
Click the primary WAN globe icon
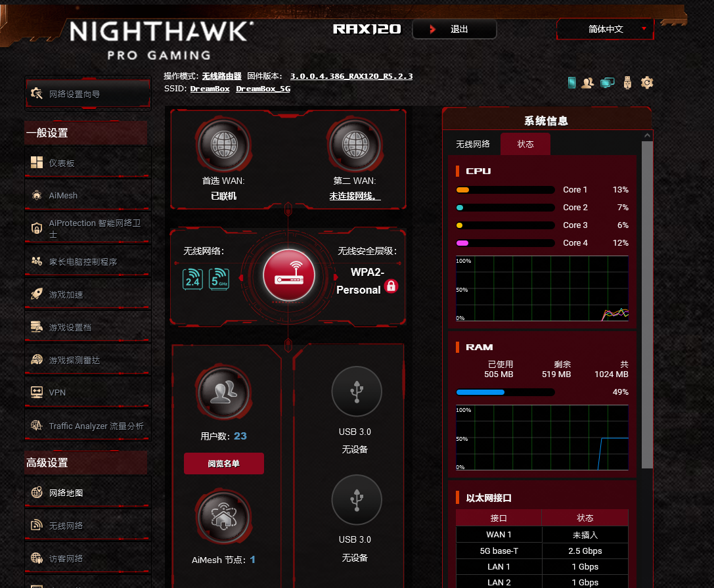223,145
